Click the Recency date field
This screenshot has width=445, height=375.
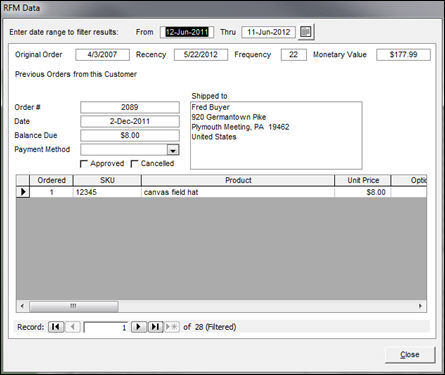click(201, 55)
